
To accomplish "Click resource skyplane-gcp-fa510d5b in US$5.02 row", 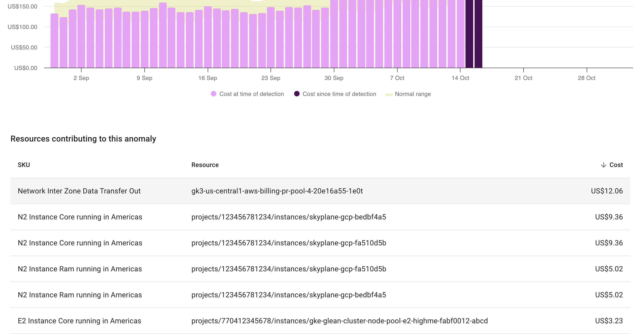I will pyautogui.click(x=289, y=269).
